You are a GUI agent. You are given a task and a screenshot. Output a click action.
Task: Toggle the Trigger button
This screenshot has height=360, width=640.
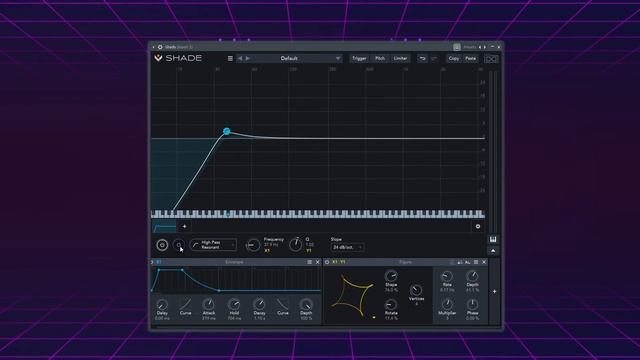(x=359, y=58)
